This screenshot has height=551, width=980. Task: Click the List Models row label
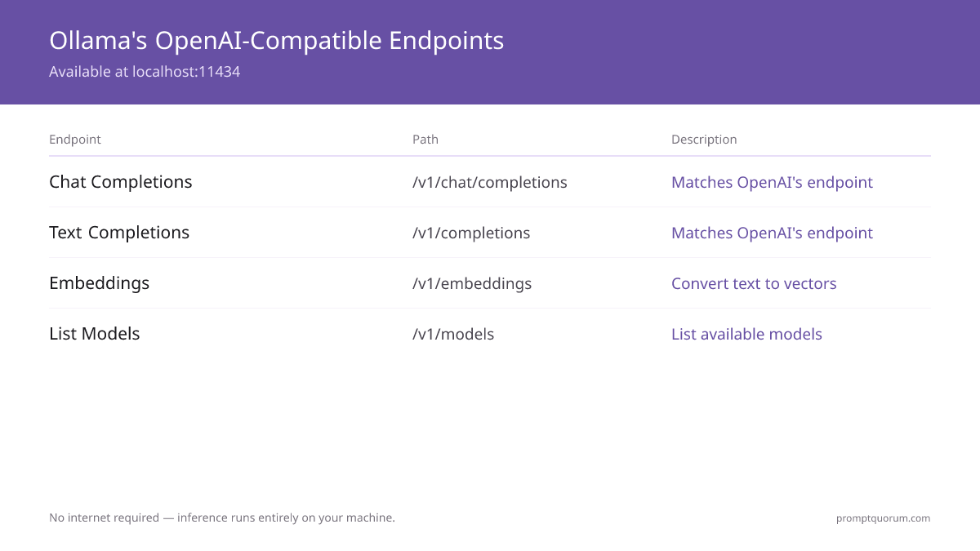click(95, 334)
